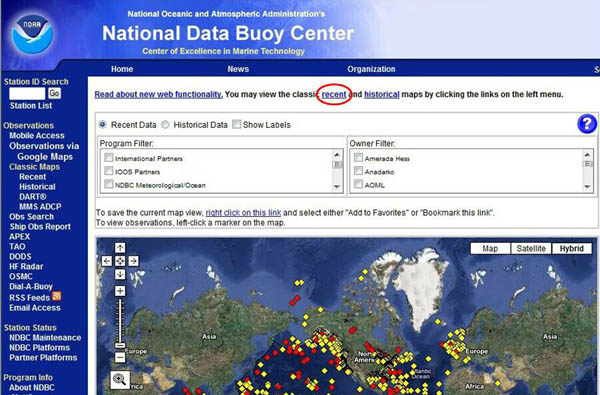Viewport: 600px width, 395px height.
Task: Click the 'right click on this link' hyperlink
Action: 243,212
